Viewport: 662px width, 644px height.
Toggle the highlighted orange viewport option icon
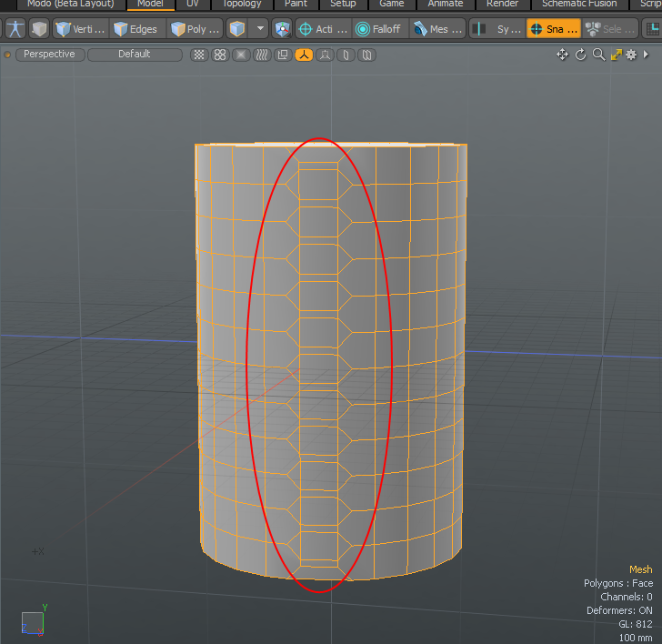click(303, 55)
